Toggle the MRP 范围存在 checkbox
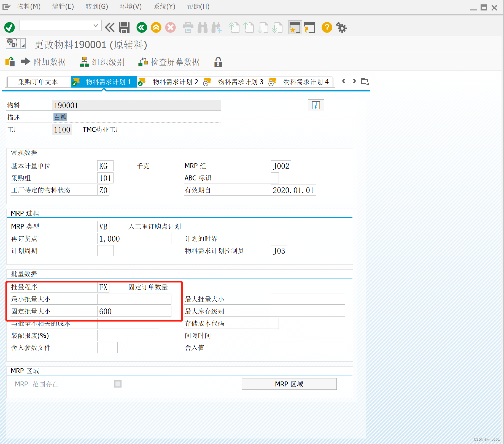This screenshot has height=444, width=504. coord(118,384)
